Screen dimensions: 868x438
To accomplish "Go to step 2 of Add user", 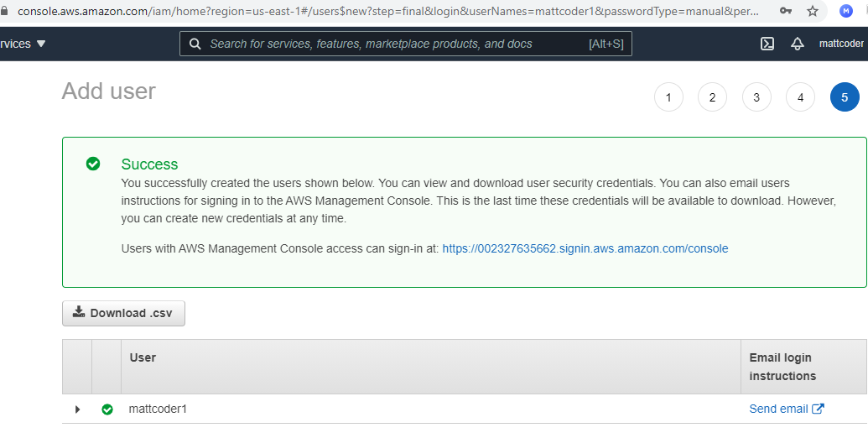I will coord(712,96).
